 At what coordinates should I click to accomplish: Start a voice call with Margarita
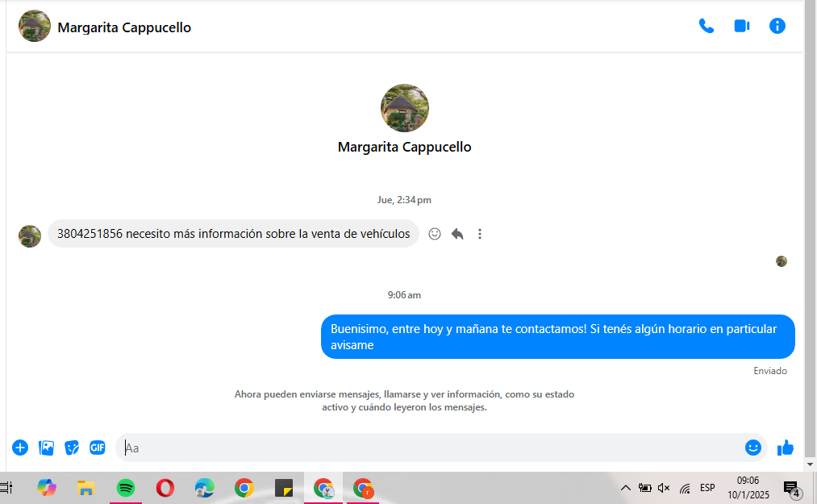coord(707,26)
